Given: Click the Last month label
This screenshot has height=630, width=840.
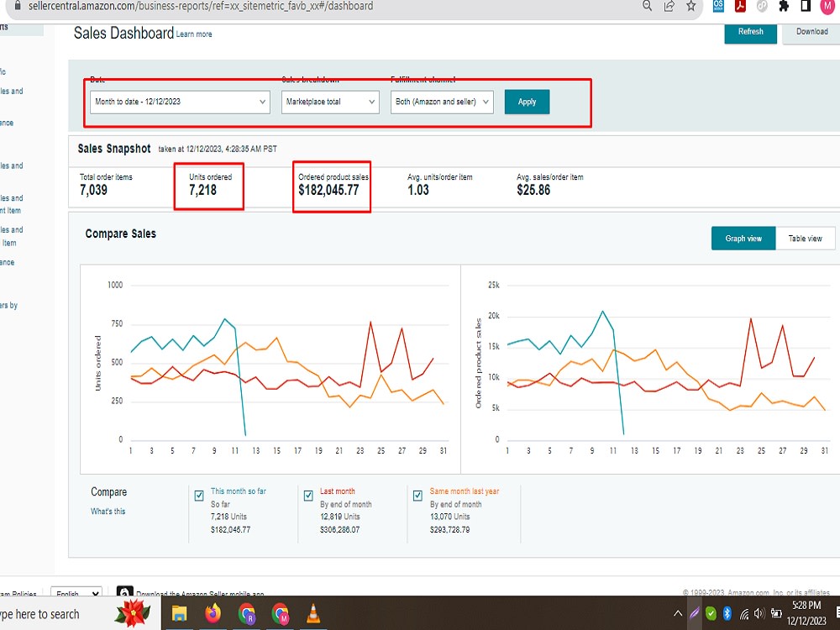Looking at the screenshot, I should pos(337,491).
